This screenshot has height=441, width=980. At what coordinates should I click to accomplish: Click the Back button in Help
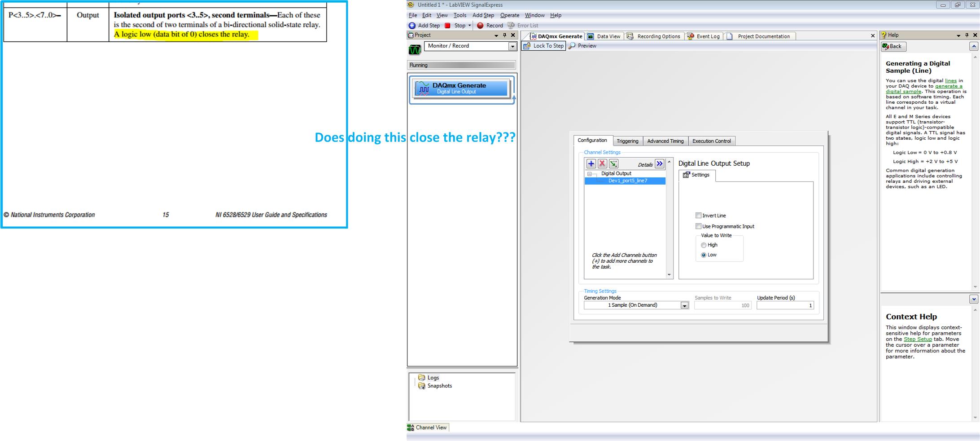pyautogui.click(x=893, y=46)
